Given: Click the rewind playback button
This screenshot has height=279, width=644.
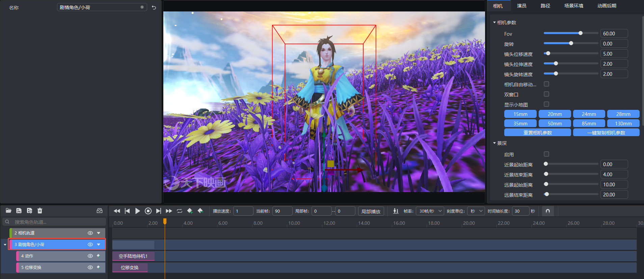Looking at the screenshot, I should coord(117,211).
